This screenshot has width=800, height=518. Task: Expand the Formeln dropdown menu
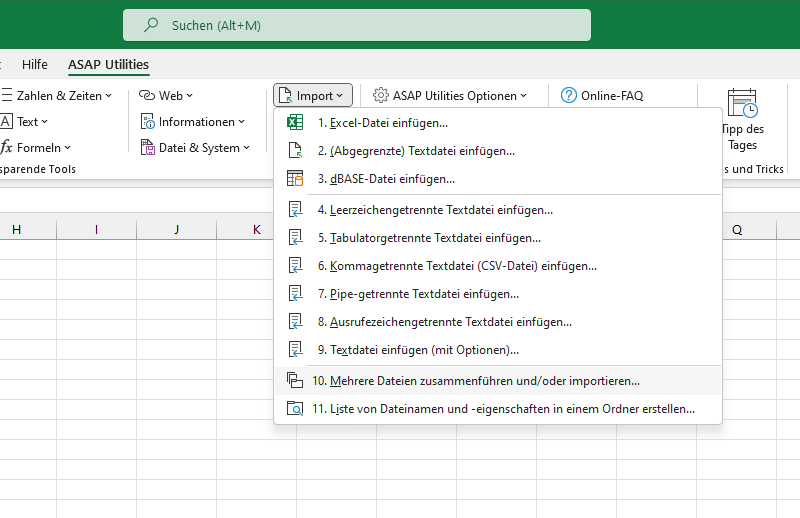click(x=67, y=147)
